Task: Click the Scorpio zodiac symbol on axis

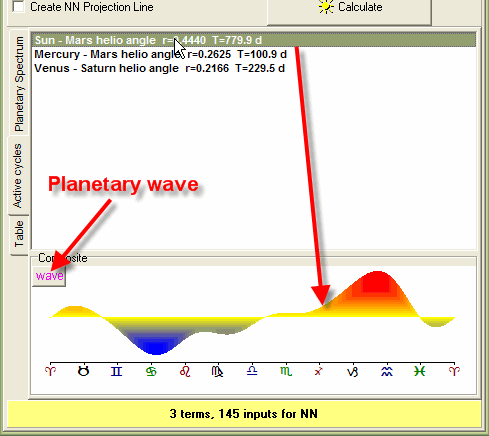Action: tap(286, 371)
